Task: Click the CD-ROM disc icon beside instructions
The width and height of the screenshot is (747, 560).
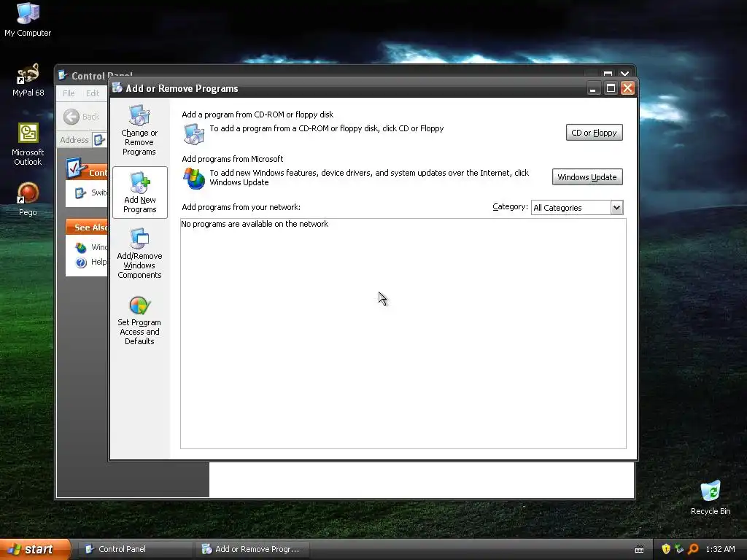Action: pyautogui.click(x=194, y=134)
